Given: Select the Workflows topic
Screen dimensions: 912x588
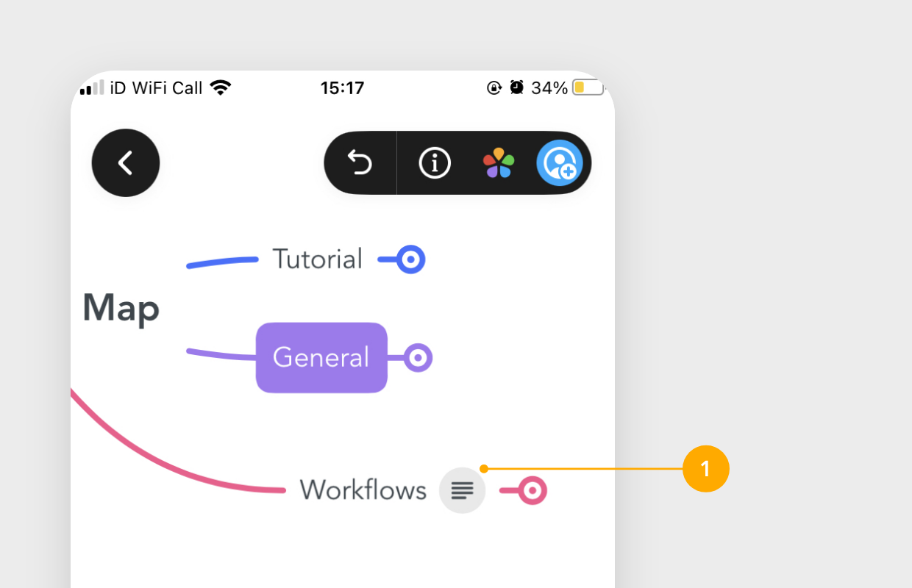Looking at the screenshot, I should point(363,490).
